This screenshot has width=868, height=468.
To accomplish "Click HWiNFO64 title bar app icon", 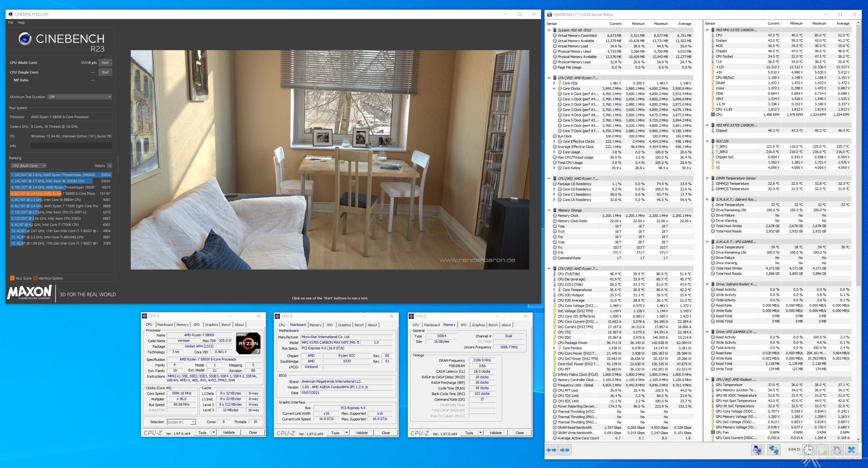I will (x=550, y=15).
